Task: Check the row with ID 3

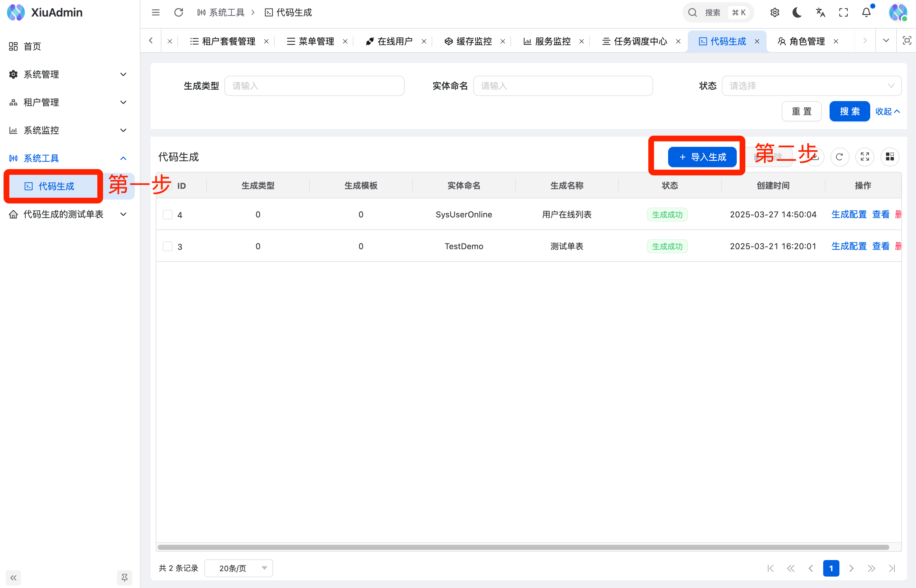Action: point(167,246)
